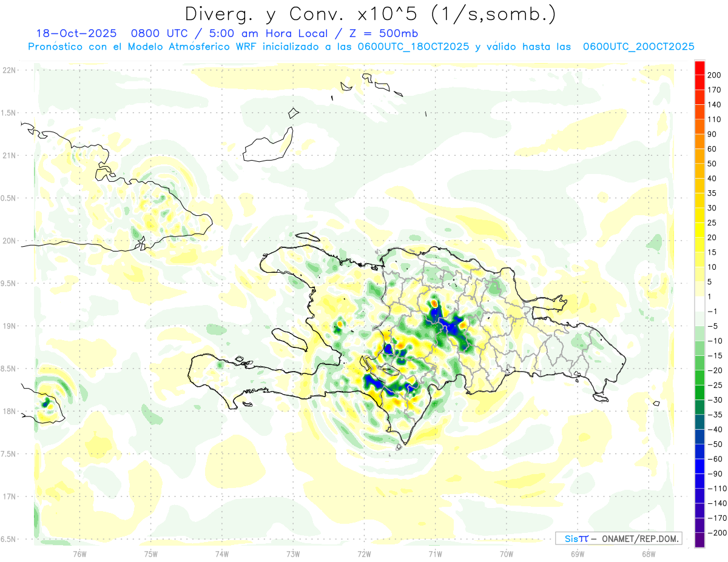Click the '75W' longitude label

tap(150, 554)
